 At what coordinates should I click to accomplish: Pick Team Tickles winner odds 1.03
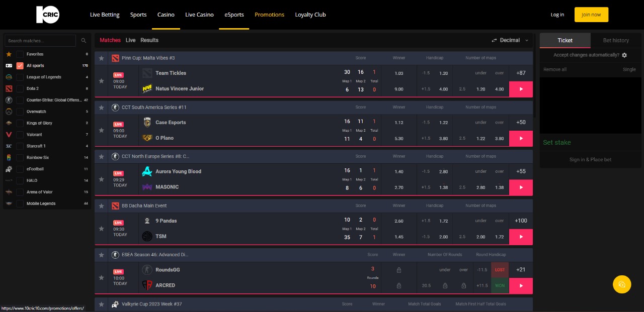pyautogui.click(x=399, y=73)
